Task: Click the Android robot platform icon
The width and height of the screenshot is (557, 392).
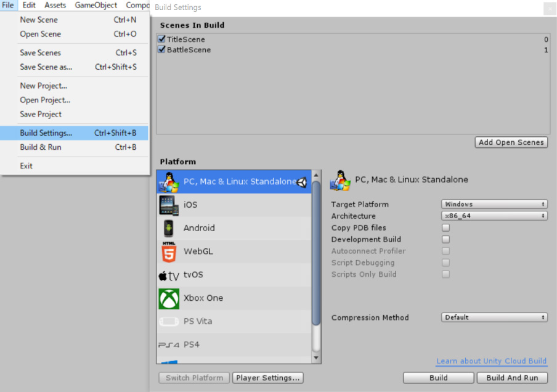Action: [x=169, y=228]
